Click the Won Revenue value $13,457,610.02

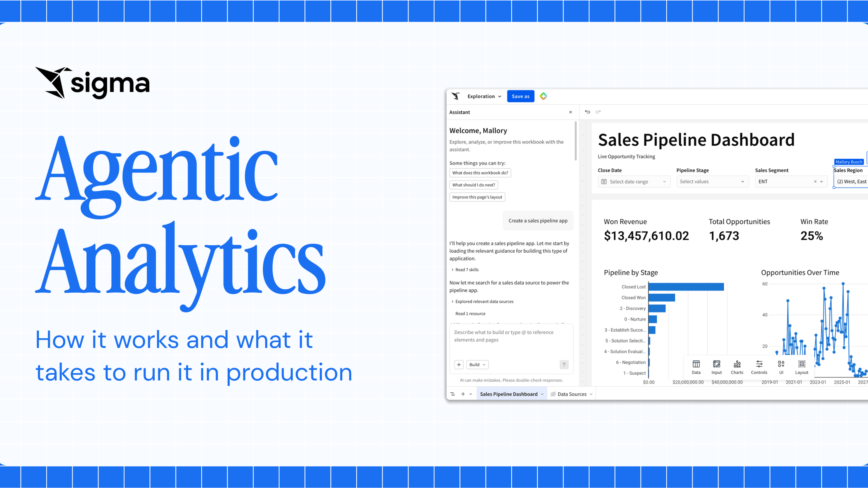point(646,236)
